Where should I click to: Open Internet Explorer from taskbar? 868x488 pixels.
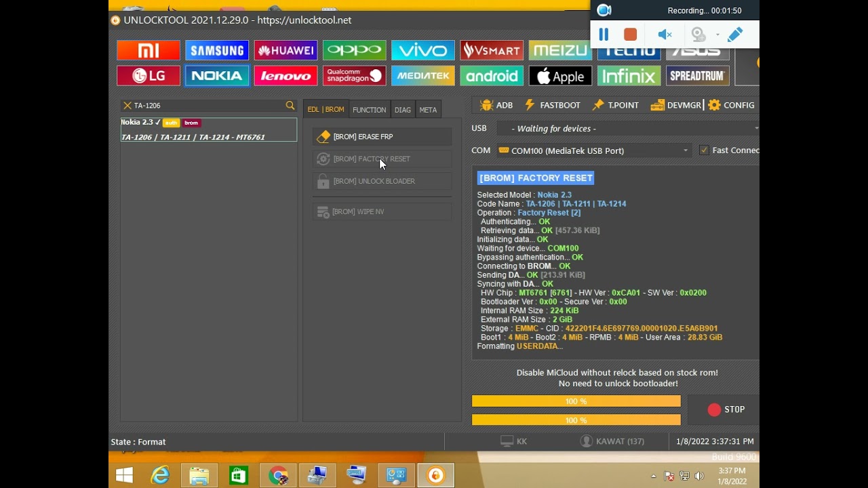point(160,475)
